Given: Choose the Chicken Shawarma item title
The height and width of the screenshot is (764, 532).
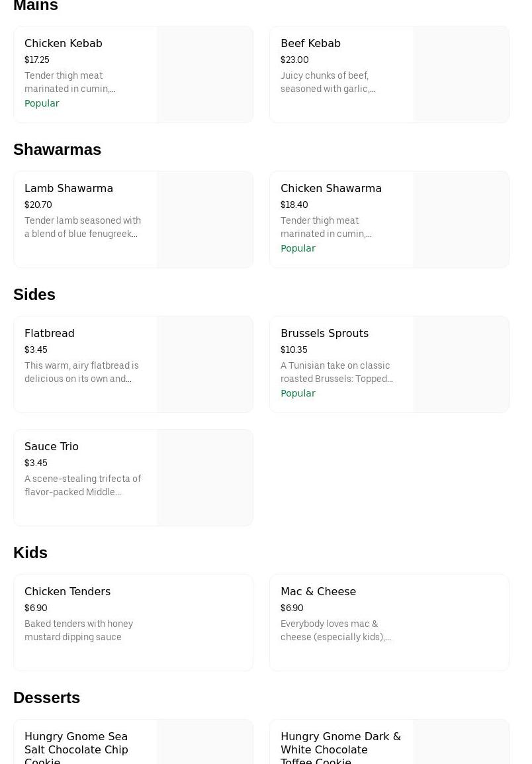Looking at the screenshot, I should click(331, 189).
